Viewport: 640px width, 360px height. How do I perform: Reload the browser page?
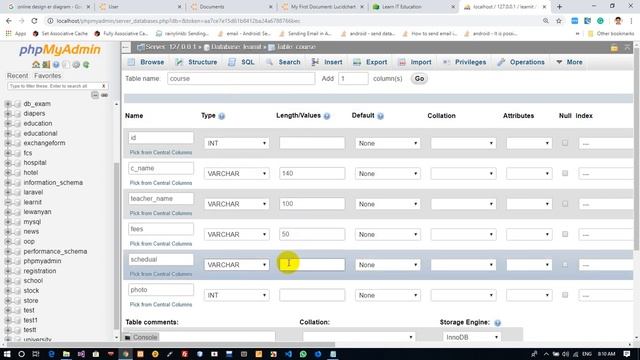coord(34,21)
